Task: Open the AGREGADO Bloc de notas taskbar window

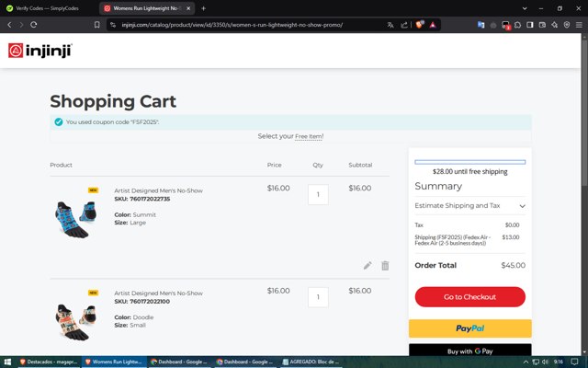Action: 311,362
